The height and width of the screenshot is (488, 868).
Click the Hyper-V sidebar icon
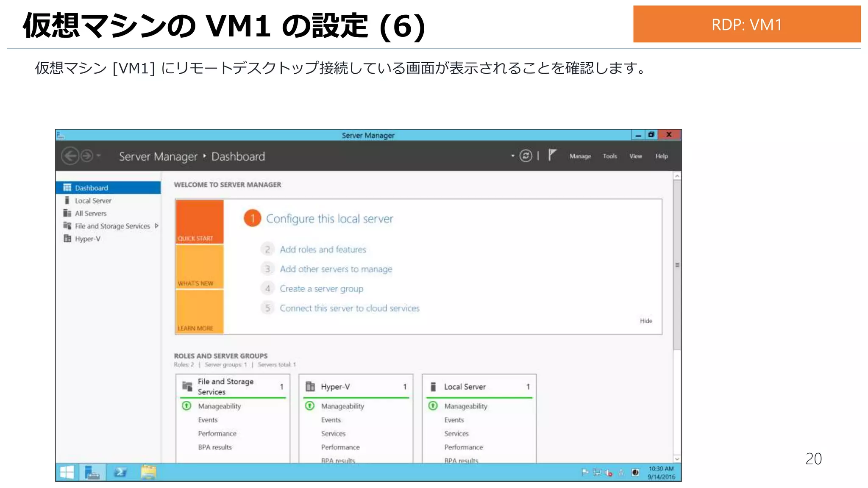point(67,238)
